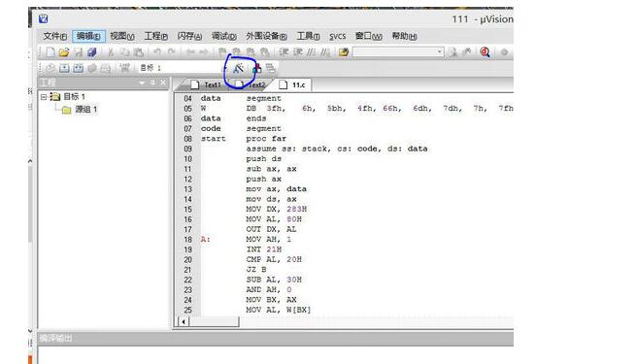Collapse the 目标 1 tree node
This screenshot has height=364, width=636.
(44, 97)
